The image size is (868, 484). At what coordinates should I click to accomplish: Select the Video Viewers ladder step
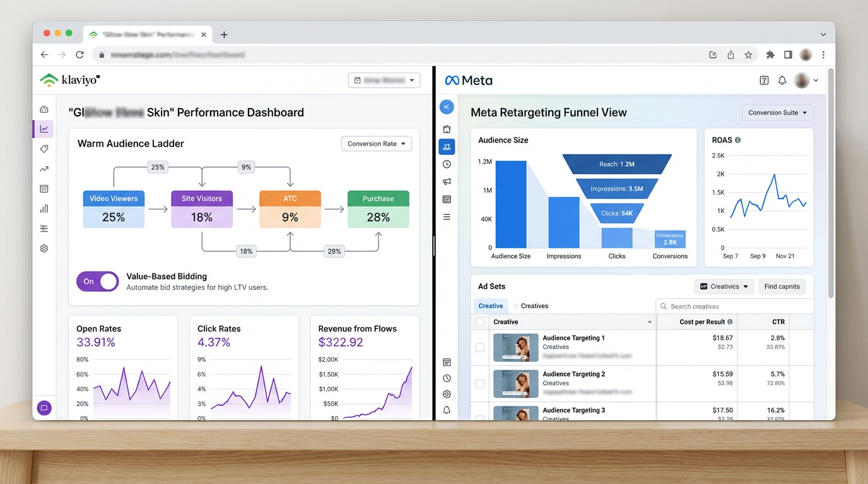tap(114, 209)
